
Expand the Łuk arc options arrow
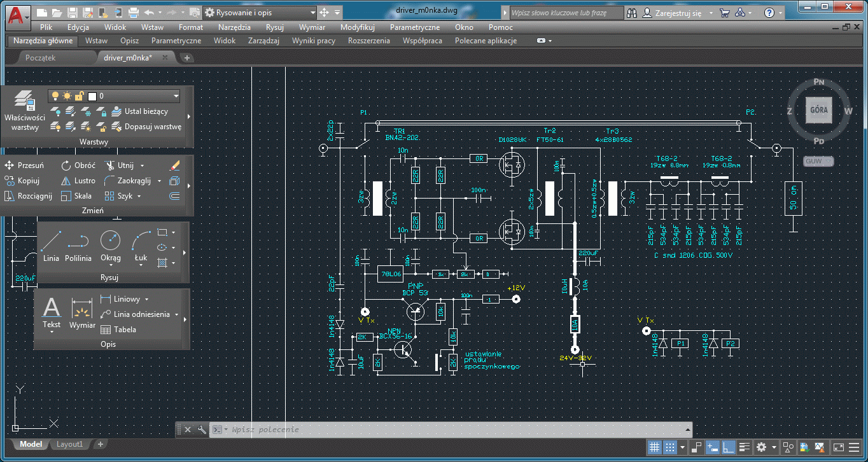coord(141,265)
